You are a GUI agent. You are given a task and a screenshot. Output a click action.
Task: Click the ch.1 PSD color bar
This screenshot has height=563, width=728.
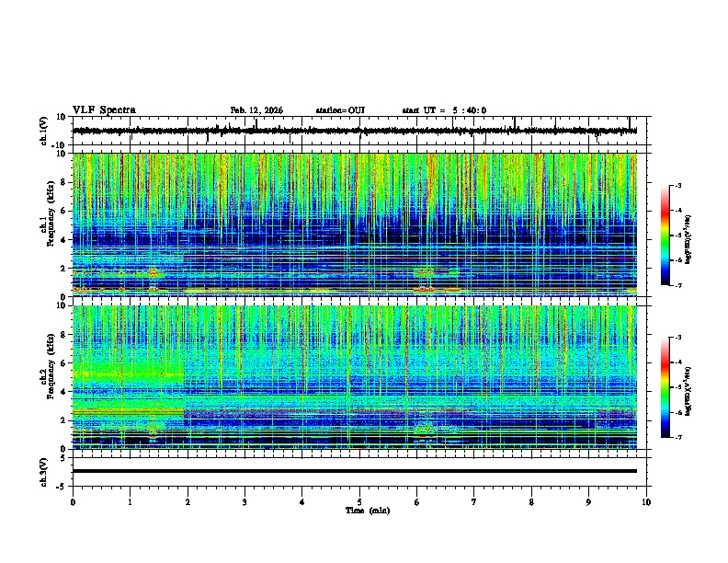[x=665, y=236]
